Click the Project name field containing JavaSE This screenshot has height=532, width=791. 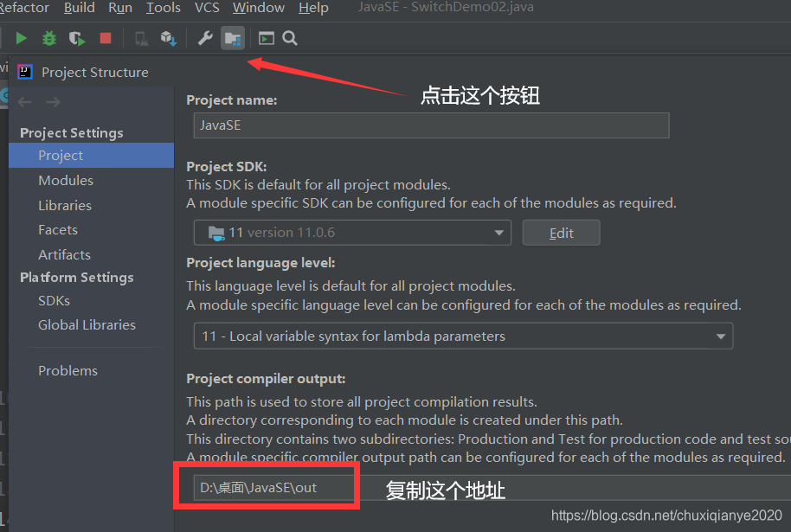pos(431,125)
